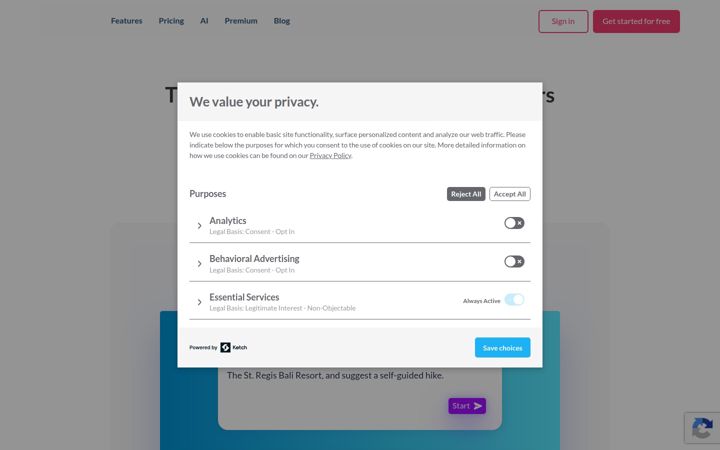Expand the Essential Services section
This screenshot has height=450, width=720.
199,302
